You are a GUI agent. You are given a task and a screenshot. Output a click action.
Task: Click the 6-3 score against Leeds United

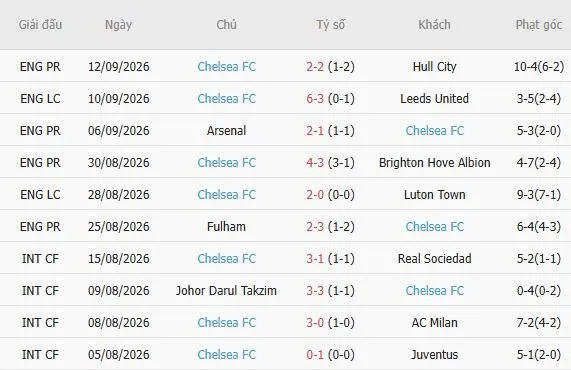(315, 99)
